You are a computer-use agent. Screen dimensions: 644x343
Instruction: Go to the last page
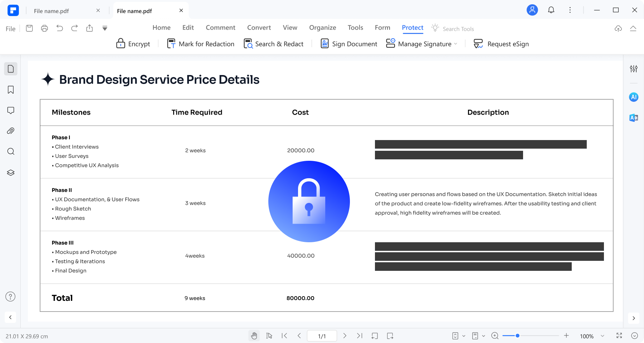tap(360, 336)
